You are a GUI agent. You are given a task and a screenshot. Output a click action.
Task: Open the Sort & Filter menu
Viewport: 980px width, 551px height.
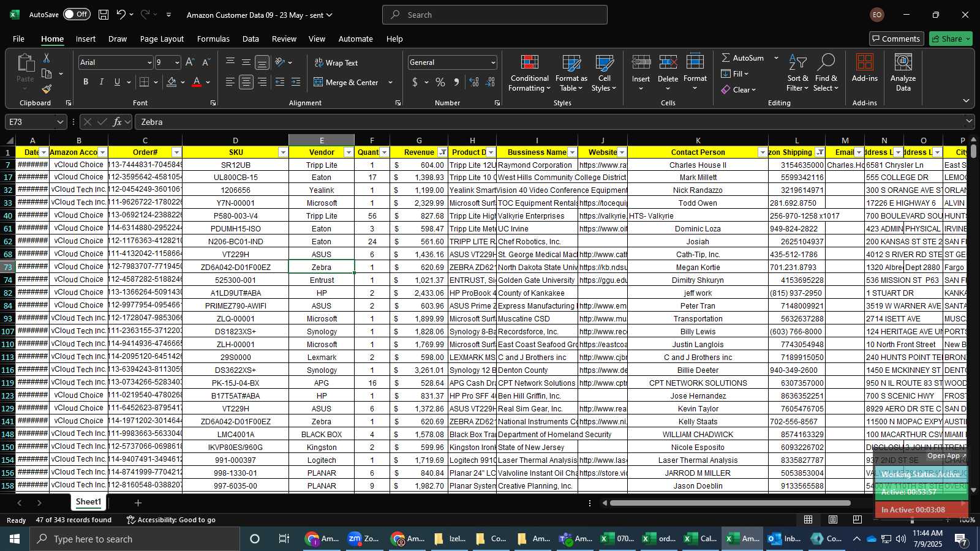797,73
